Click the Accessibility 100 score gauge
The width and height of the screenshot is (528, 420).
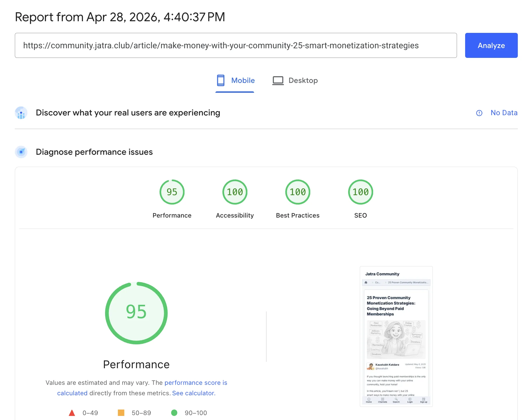pyautogui.click(x=235, y=192)
